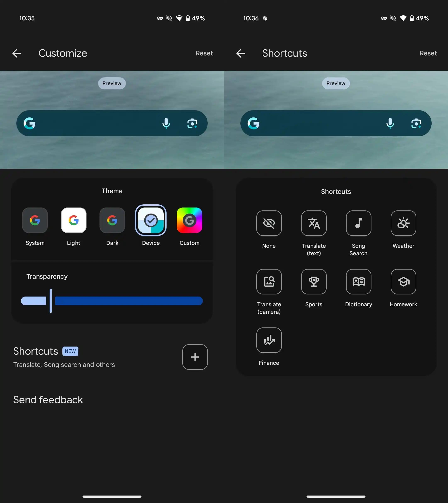The image size is (448, 503).
Task: Select the Song Search shortcut icon
Action: click(x=358, y=223)
